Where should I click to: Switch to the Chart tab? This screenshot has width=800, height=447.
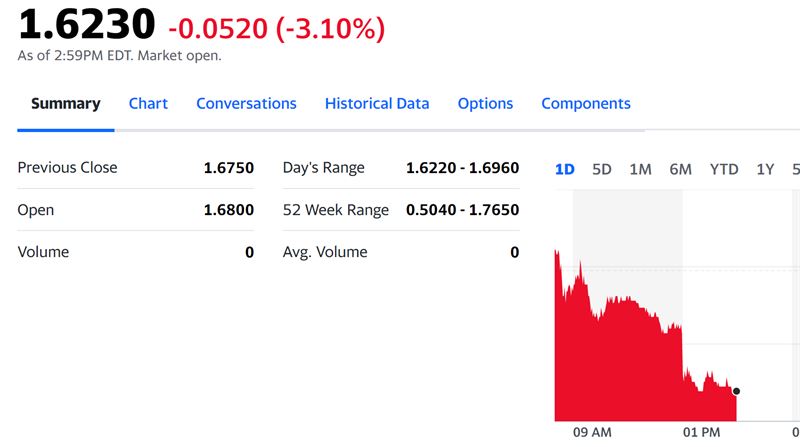[x=148, y=104]
